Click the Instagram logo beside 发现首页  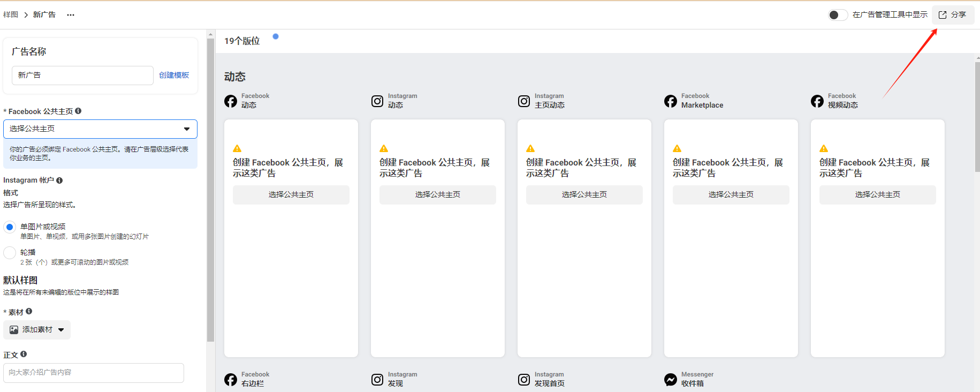524,380
